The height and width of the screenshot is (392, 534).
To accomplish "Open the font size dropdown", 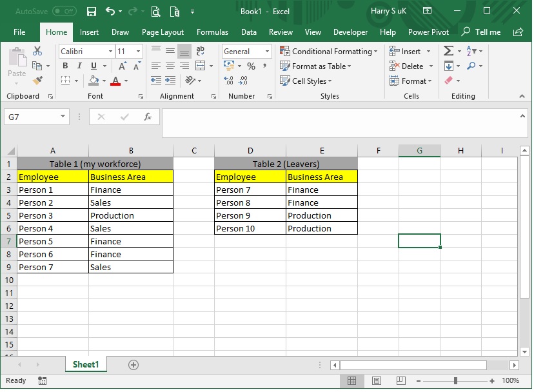I will (x=138, y=52).
